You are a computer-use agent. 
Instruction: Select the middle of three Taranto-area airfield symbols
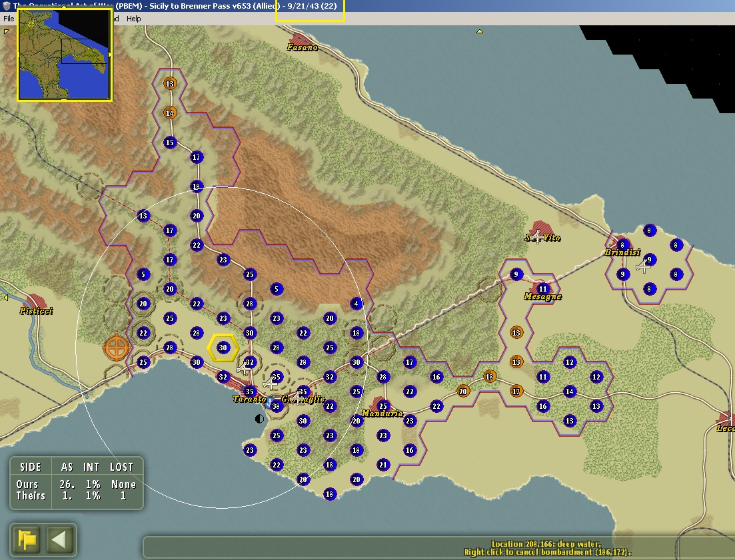tap(271, 384)
